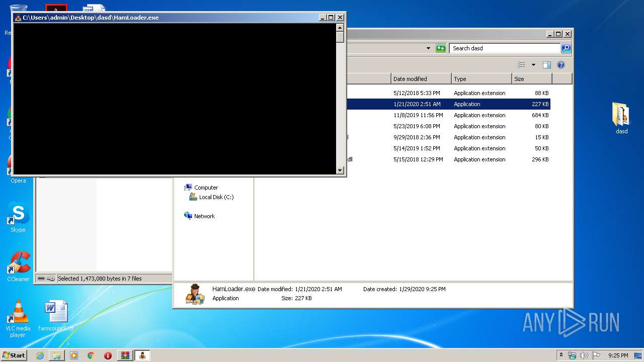Click the console scrollbar up arrow
The width and height of the screenshot is (644, 362).
340,28
